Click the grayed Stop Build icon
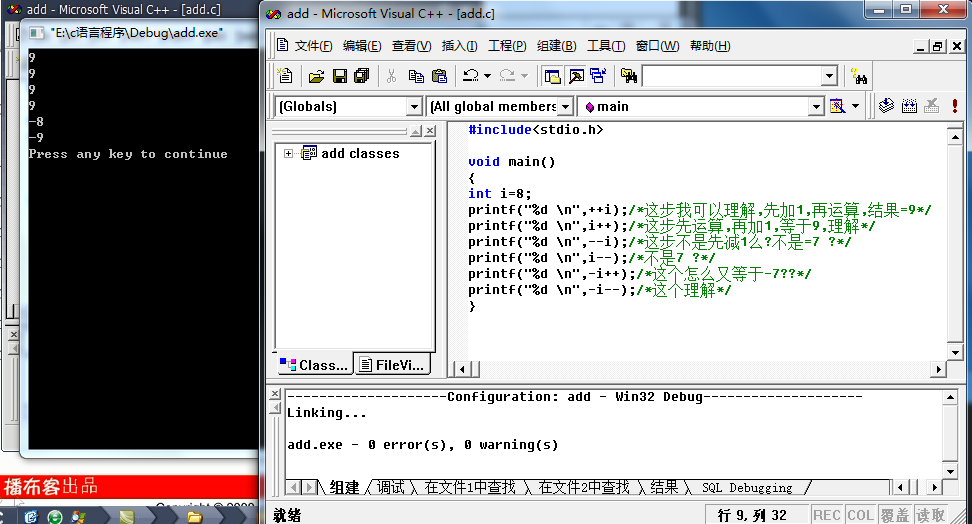 click(x=931, y=106)
